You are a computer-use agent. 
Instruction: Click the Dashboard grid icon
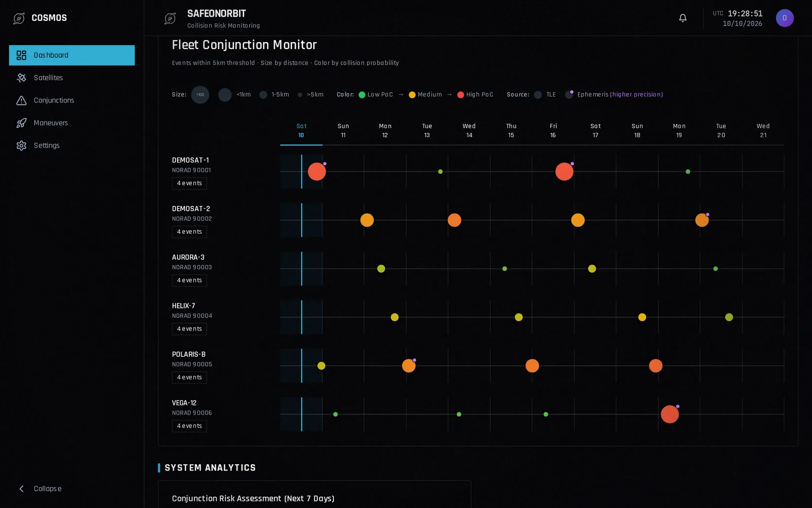tap(21, 55)
